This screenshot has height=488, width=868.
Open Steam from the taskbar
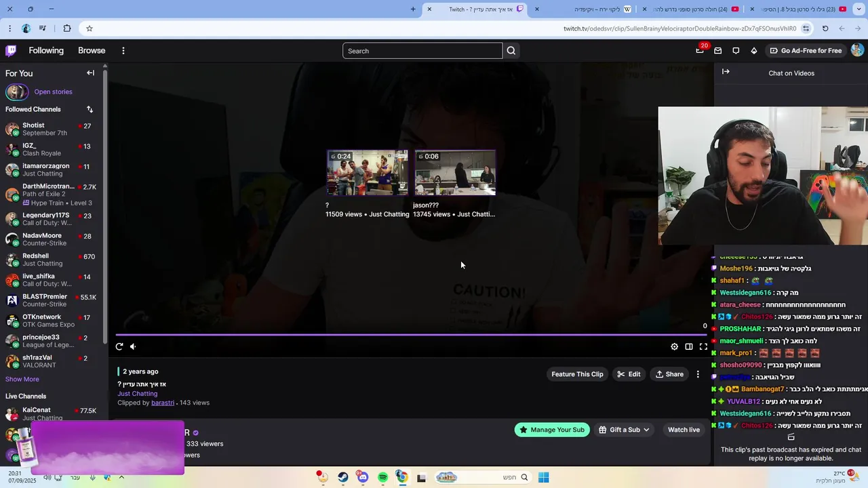click(343, 477)
